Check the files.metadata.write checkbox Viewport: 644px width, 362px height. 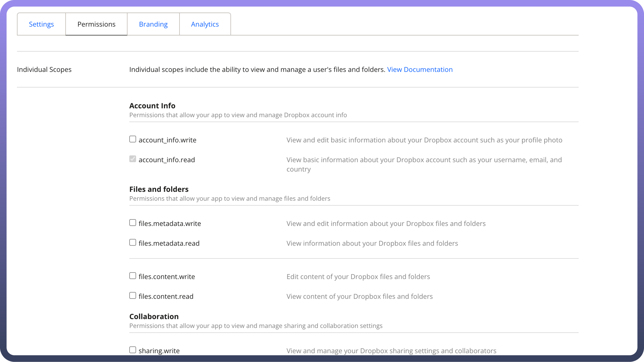(133, 223)
